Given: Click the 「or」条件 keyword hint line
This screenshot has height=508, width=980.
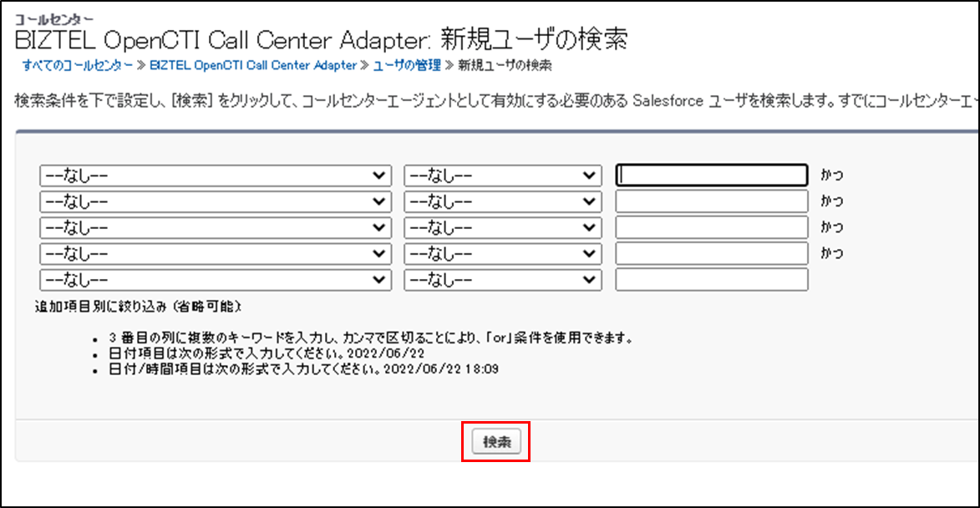Looking at the screenshot, I should coord(371,338).
